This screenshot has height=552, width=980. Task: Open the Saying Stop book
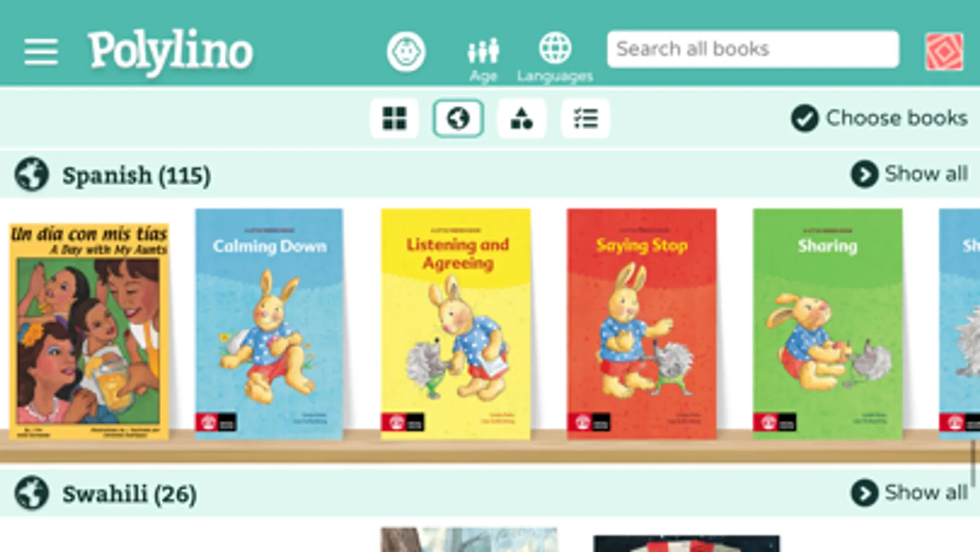[641, 324]
